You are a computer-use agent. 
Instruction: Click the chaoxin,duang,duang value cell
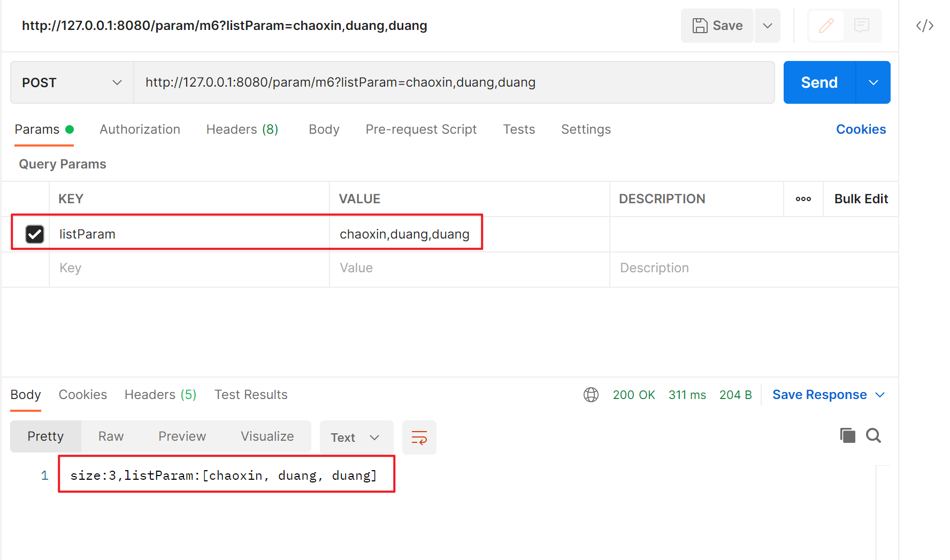pos(469,234)
